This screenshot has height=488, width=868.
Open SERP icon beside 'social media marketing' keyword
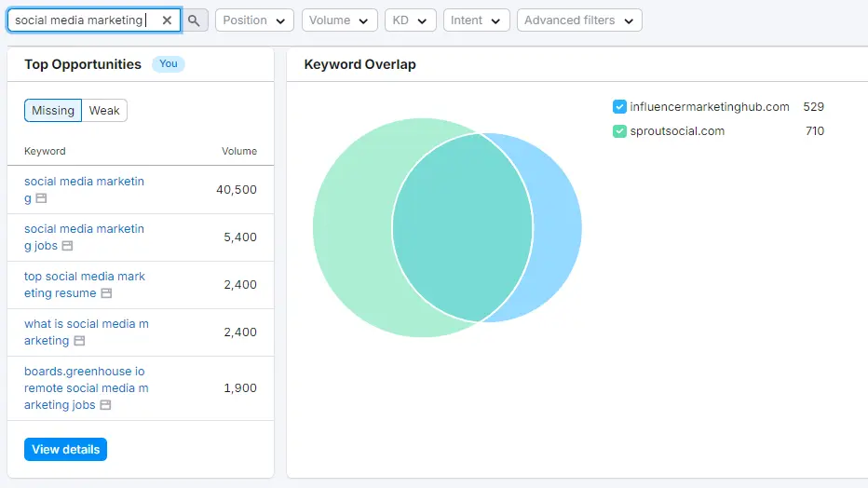tap(41, 198)
